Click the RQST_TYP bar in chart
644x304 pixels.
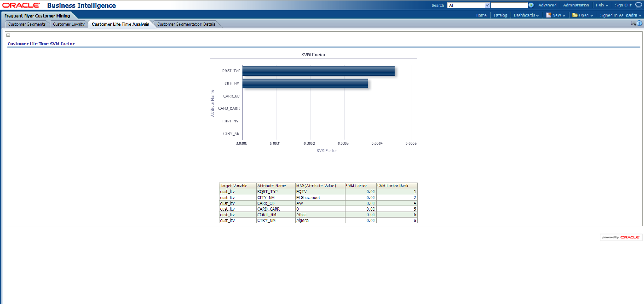[x=318, y=71]
